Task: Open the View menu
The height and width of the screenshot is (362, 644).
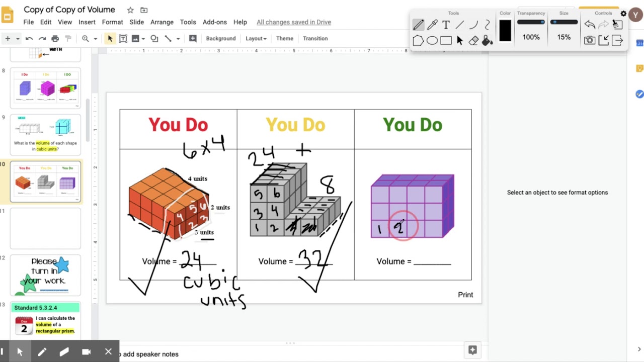Action: [65, 22]
